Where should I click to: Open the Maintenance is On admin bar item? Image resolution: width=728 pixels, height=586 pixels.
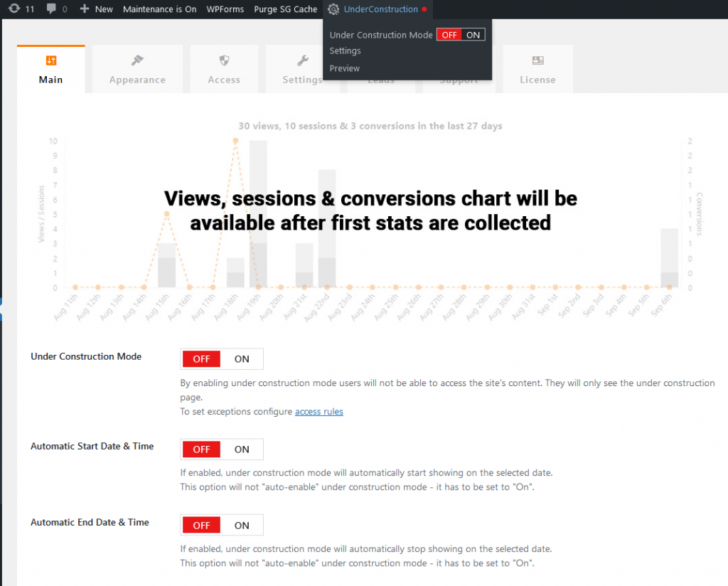click(x=159, y=9)
